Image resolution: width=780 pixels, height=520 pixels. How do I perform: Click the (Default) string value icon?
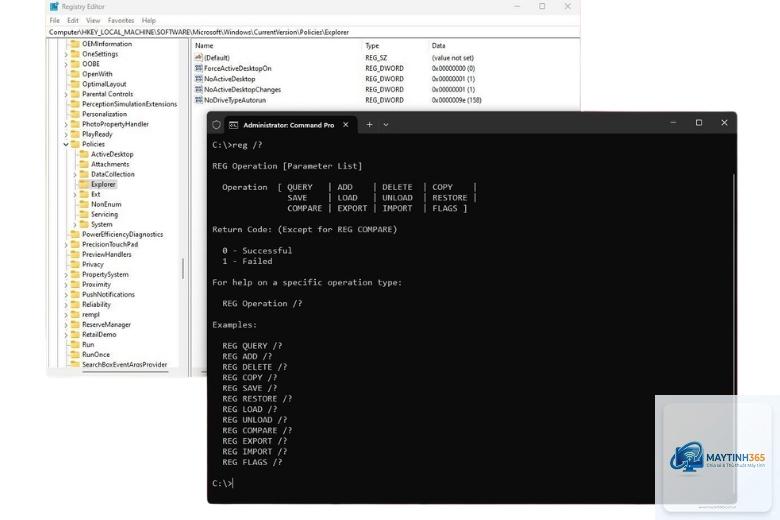point(198,58)
